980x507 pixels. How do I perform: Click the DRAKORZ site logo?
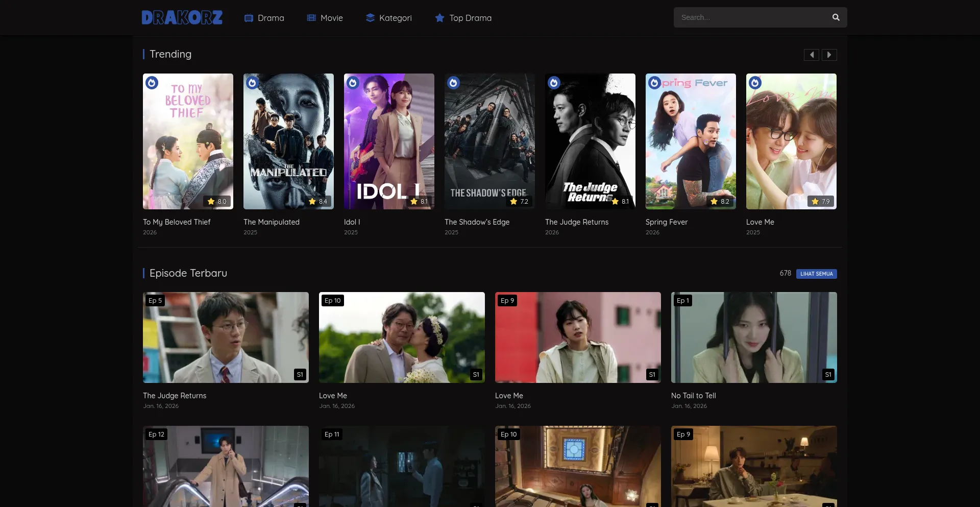coord(182,18)
